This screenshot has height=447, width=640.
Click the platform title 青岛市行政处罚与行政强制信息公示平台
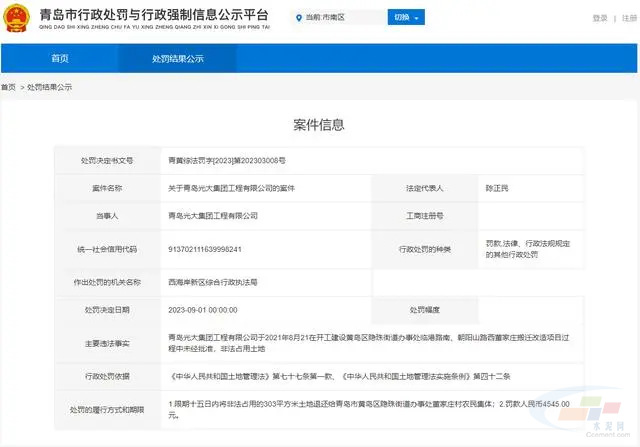pos(154,15)
